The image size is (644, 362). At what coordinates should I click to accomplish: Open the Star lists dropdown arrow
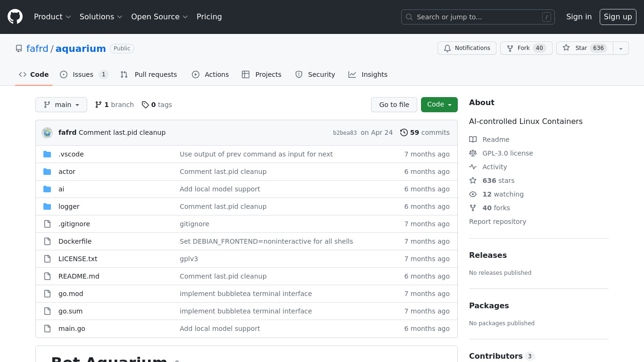click(x=621, y=48)
